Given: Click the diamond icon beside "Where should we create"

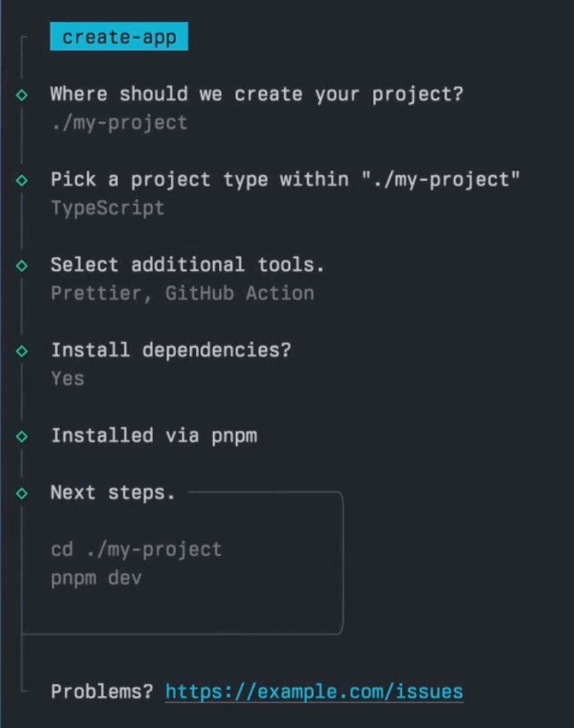Looking at the screenshot, I should tap(22, 95).
